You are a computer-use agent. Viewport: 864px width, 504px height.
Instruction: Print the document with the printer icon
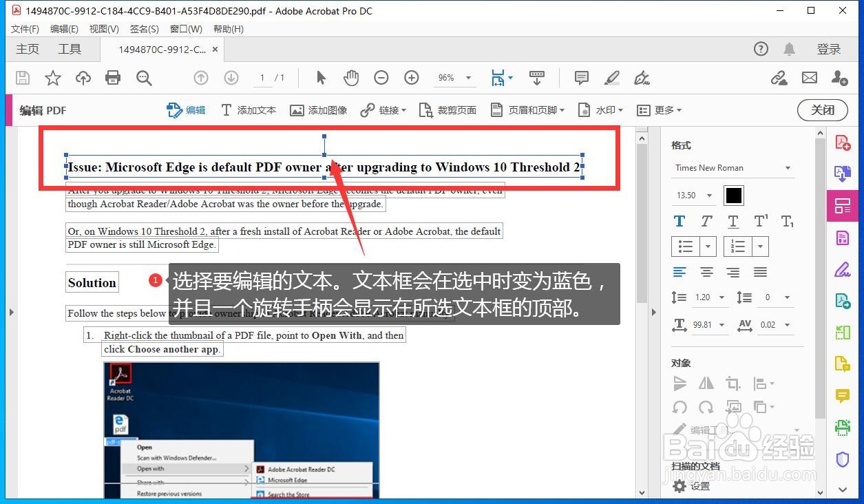(x=113, y=78)
